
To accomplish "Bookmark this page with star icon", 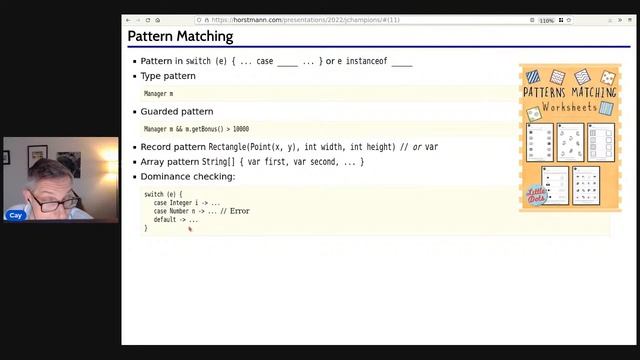I will 569,20.
